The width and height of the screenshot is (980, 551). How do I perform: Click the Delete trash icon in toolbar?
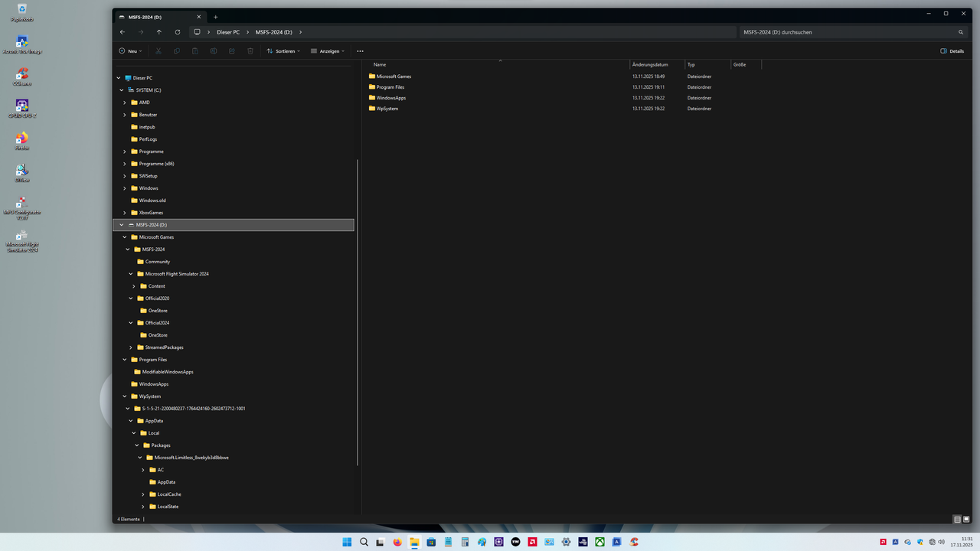click(250, 51)
